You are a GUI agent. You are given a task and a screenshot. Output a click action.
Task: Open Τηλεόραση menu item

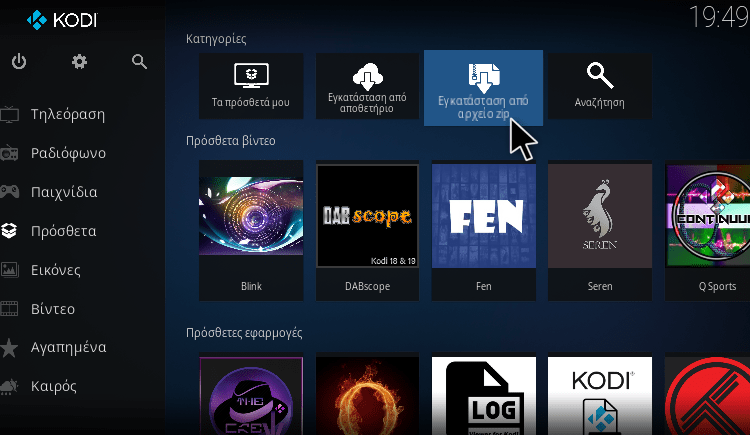[x=68, y=115]
